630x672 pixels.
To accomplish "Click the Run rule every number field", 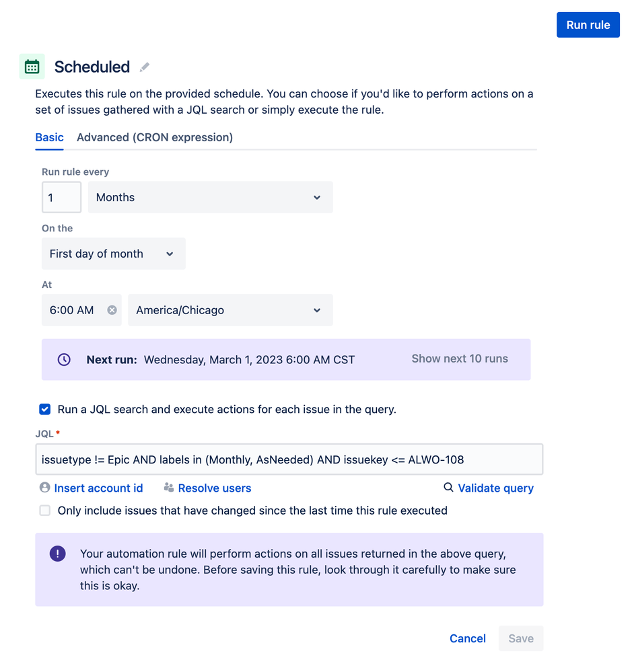I will pyautogui.click(x=61, y=198).
